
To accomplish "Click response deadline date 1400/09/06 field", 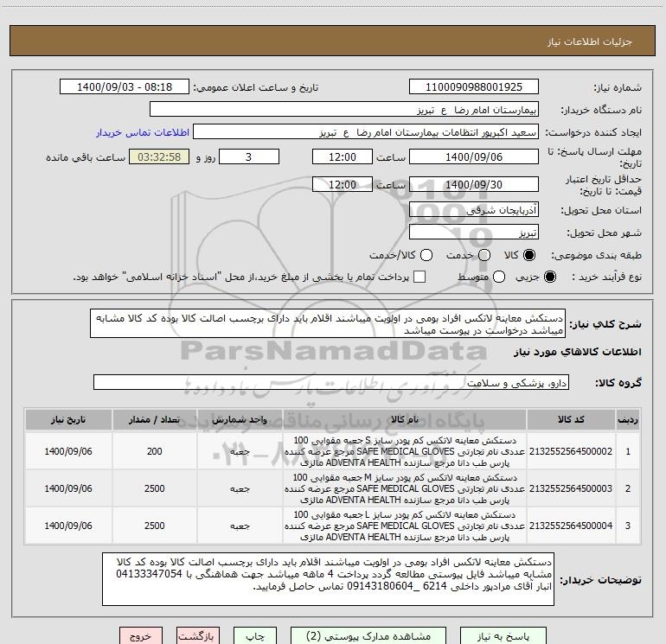I will (x=474, y=156).
